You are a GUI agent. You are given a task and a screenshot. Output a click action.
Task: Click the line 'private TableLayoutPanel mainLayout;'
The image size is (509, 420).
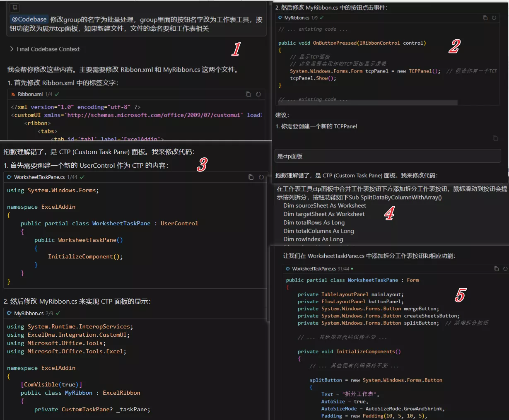point(351,294)
